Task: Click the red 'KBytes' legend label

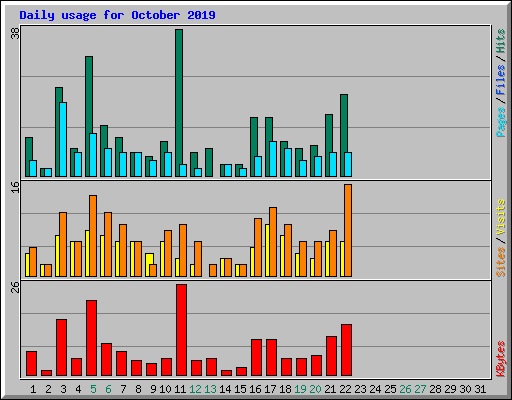Action: [501, 359]
